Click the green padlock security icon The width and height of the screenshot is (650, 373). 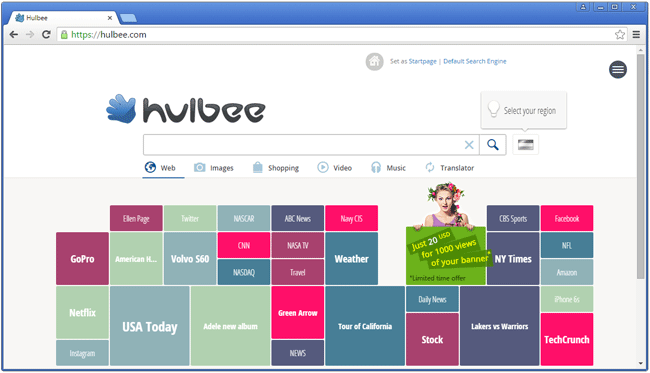[x=64, y=35]
